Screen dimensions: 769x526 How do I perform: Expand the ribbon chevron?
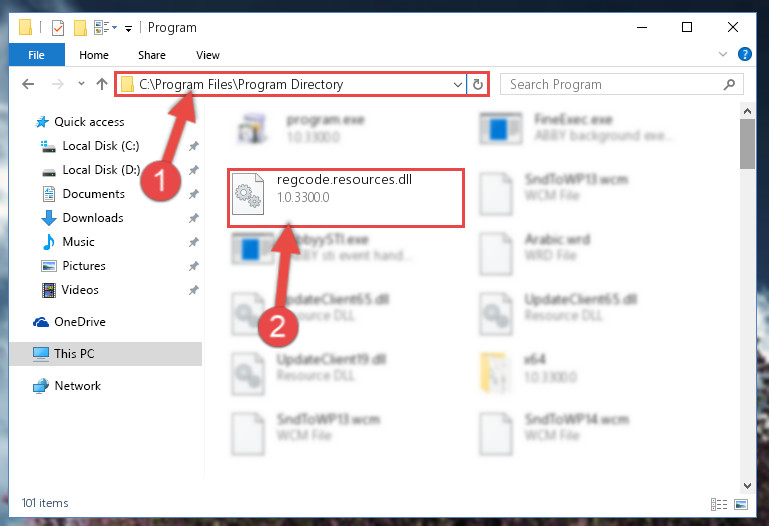point(722,54)
